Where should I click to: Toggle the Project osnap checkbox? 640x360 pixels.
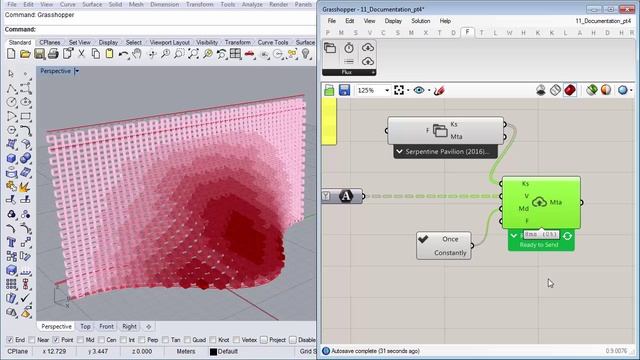tap(264, 340)
